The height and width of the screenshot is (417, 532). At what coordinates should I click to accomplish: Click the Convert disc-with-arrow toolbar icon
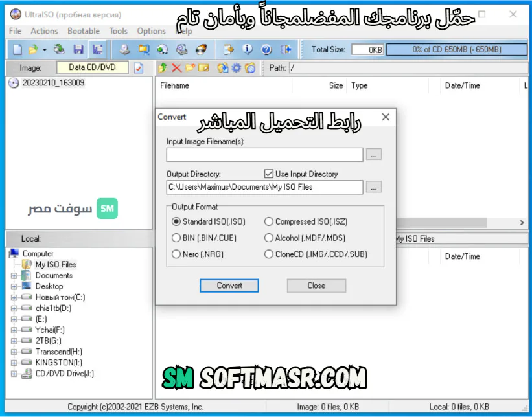pyautogui.click(x=163, y=49)
